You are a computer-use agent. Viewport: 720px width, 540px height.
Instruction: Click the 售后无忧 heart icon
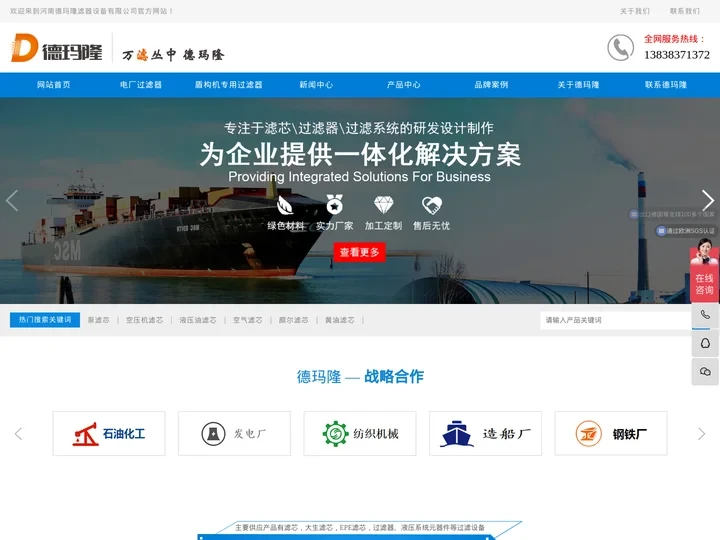[432, 205]
